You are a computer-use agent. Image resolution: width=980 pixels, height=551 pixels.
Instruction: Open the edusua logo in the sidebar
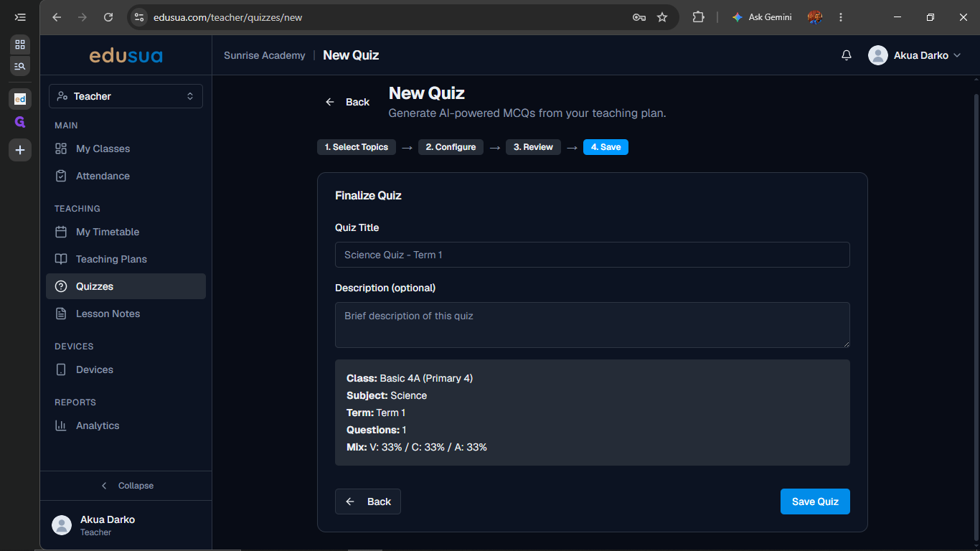(126, 55)
